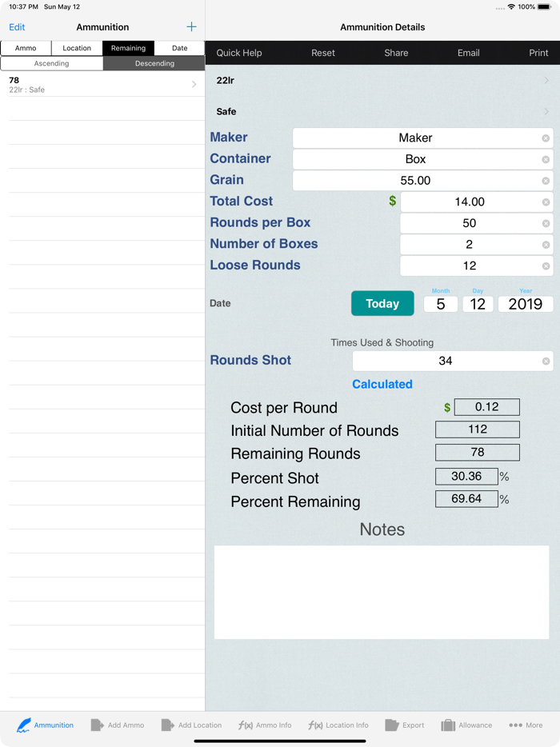Set the date with the Today button
This screenshot has height=747, width=560.
point(382,303)
